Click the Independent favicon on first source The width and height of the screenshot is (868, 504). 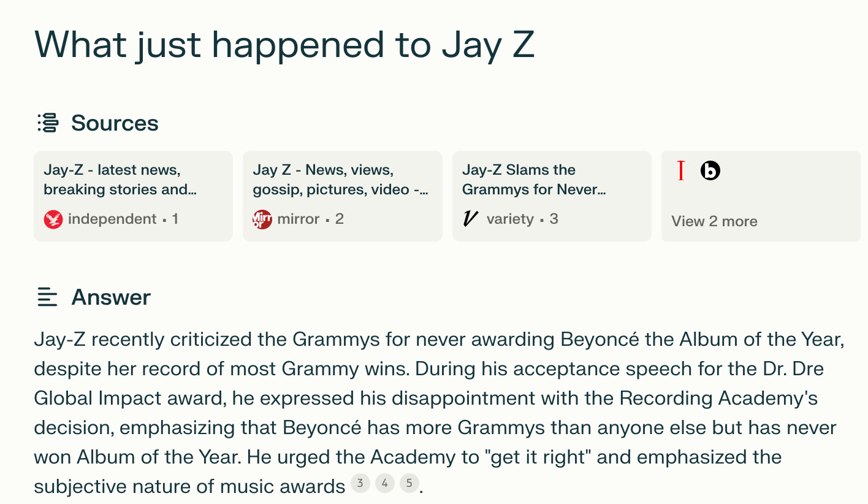(54, 218)
